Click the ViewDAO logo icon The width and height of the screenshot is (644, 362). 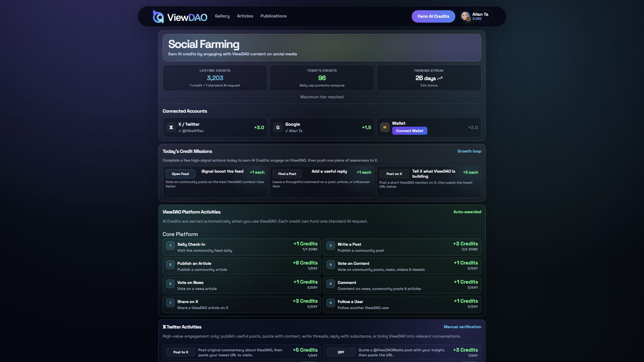(158, 16)
